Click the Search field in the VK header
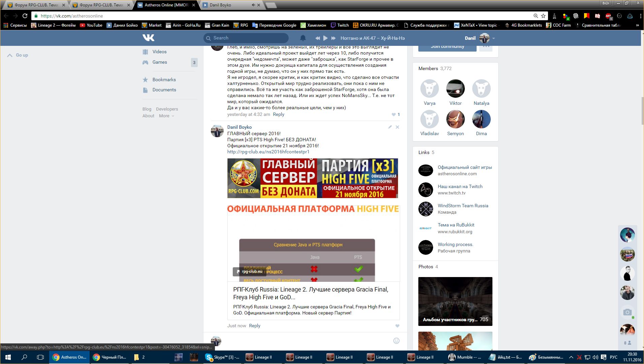The width and height of the screenshot is (644, 364). pyautogui.click(x=246, y=38)
